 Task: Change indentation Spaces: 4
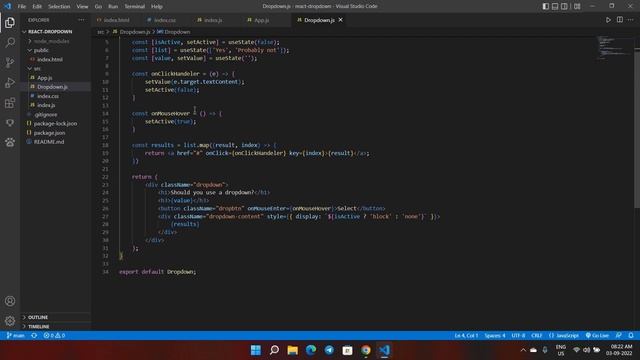(x=495, y=336)
